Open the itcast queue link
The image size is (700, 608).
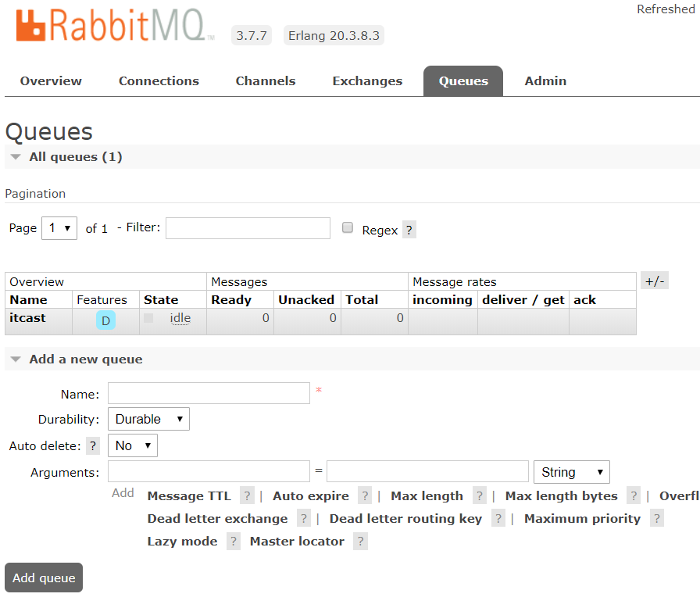(27, 318)
